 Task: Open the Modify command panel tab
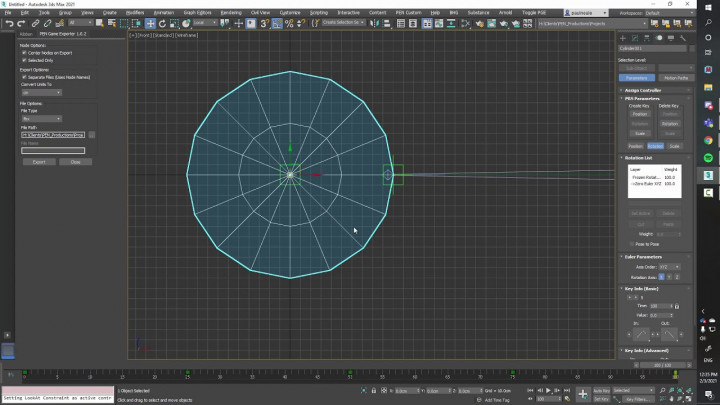coord(635,38)
